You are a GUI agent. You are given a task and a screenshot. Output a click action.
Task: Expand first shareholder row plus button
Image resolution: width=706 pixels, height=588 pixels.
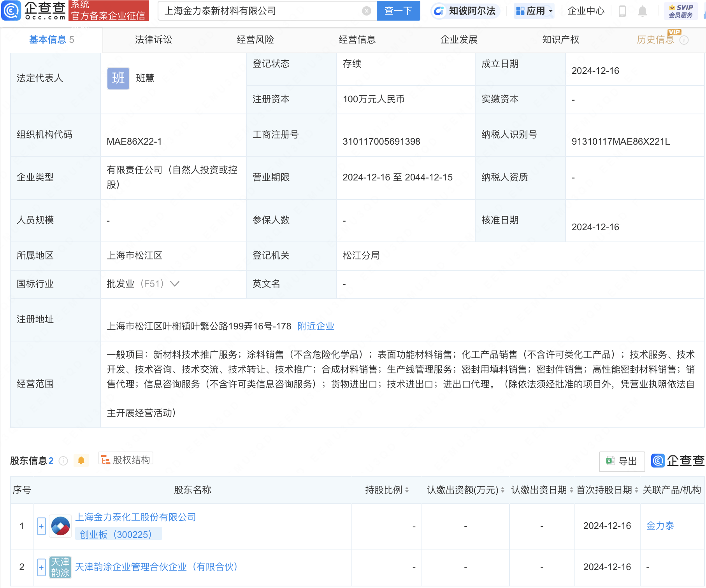tap(41, 526)
